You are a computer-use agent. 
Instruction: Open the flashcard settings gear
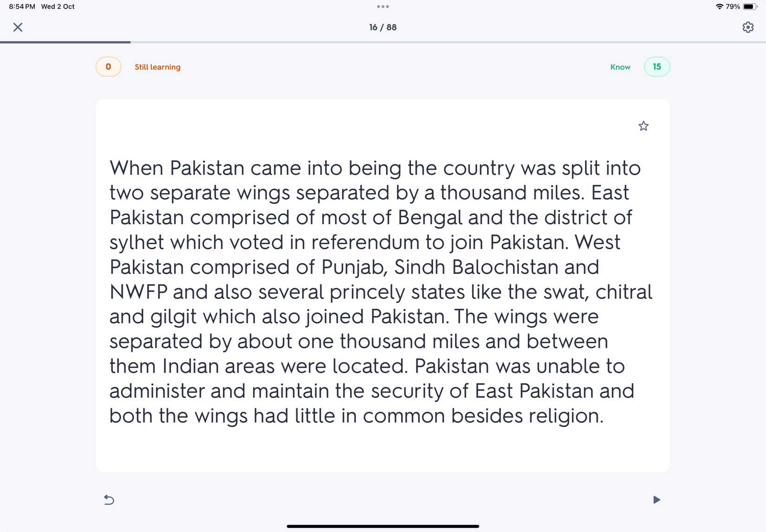point(748,27)
